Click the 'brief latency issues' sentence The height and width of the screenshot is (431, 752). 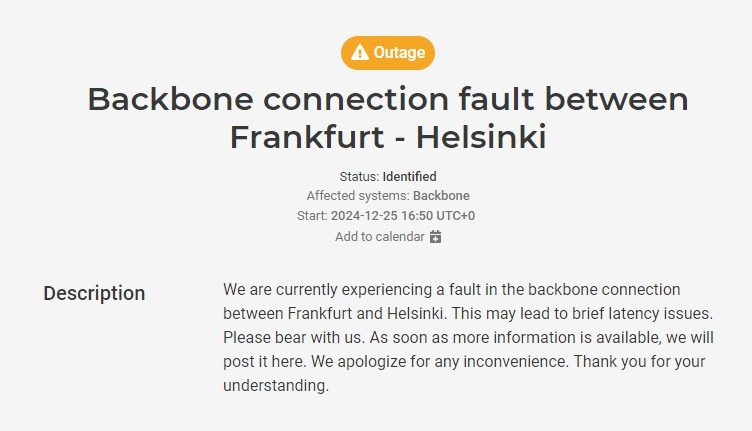[582, 314]
